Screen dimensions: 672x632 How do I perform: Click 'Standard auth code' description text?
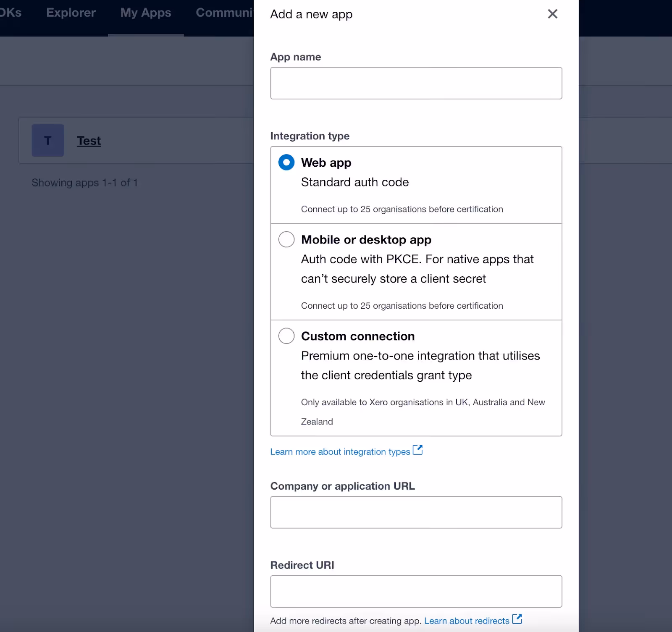coord(355,182)
